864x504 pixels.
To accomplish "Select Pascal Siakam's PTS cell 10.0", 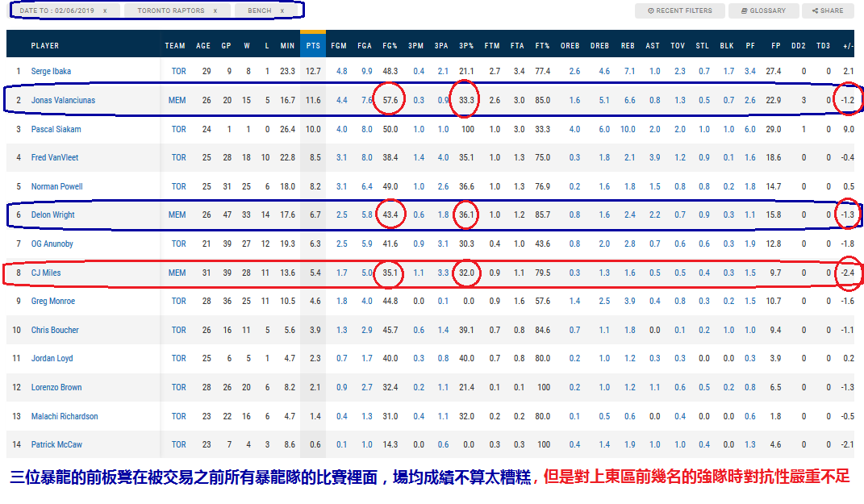I will [313, 130].
